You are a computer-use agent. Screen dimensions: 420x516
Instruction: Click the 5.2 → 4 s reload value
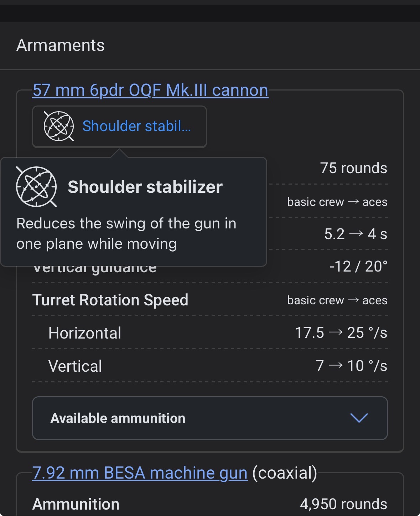pos(356,234)
